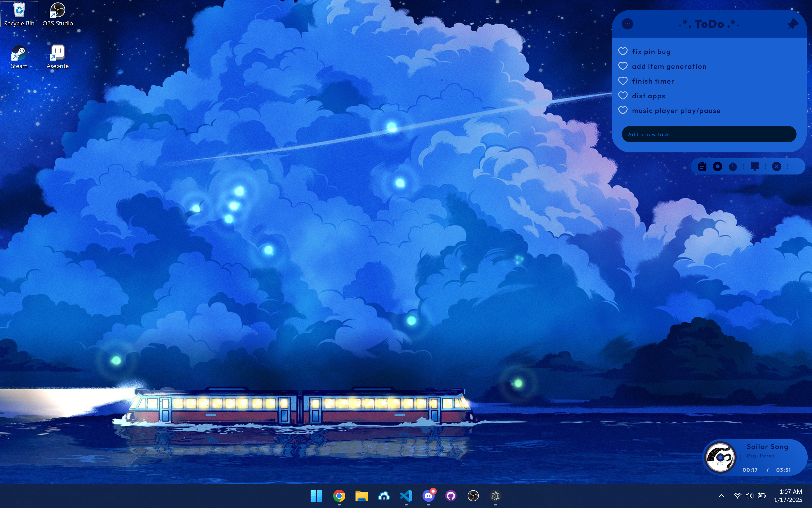Open OBS Studio from the taskbar
812x508 pixels.
(473, 496)
